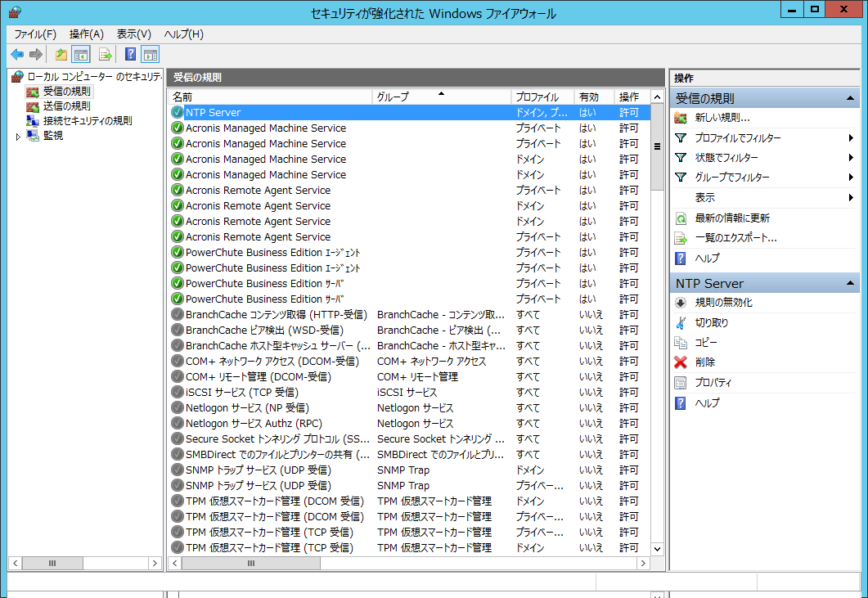This screenshot has width=868, height=598.
Task: Click 切り取り (Cut) scissors action
Action: coord(711,322)
